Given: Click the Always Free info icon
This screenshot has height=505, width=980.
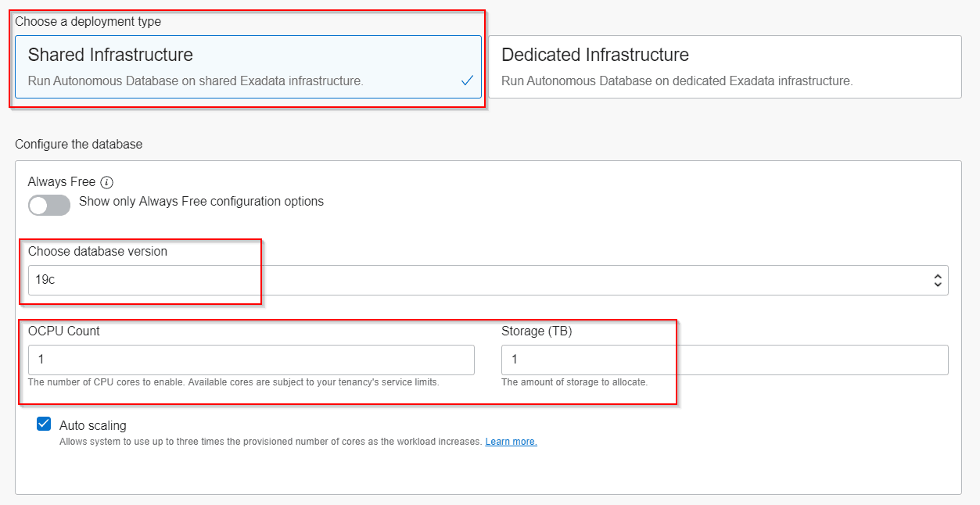Looking at the screenshot, I should tap(107, 182).
